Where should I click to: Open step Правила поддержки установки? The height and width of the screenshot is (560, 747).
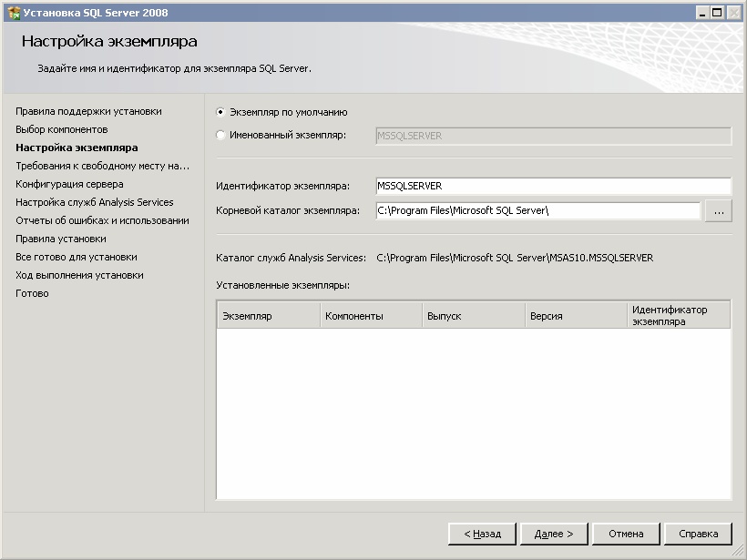(x=88, y=111)
